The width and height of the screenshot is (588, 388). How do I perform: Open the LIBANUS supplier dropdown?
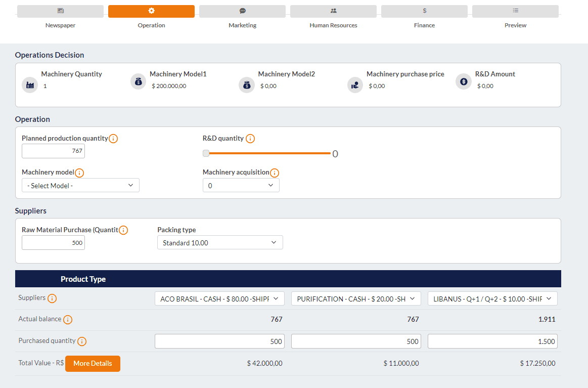coord(492,298)
